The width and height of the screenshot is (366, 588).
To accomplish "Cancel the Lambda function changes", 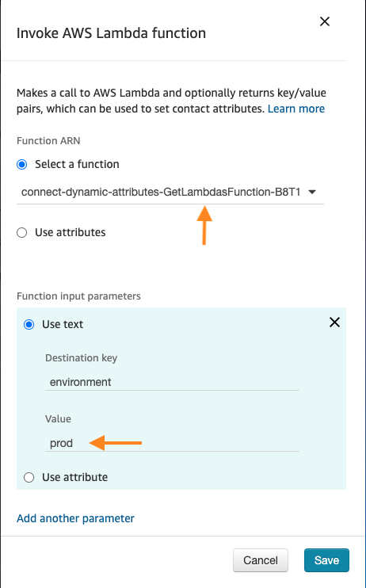I will pyautogui.click(x=261, y=560).
